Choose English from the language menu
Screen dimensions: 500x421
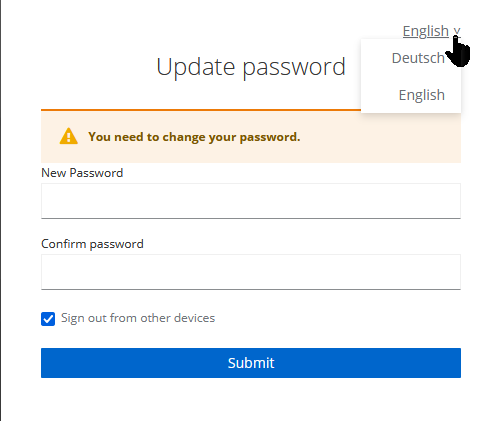422,95
